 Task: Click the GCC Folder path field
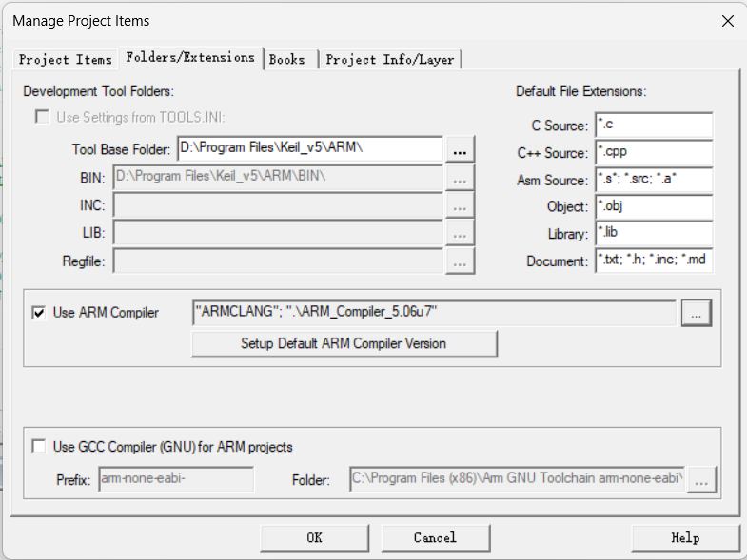(x=517, y=478)
